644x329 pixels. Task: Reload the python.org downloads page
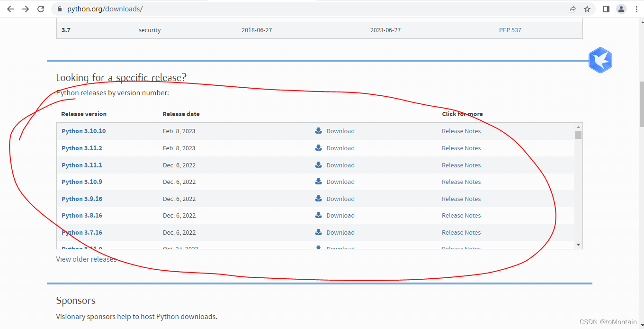pos(41,9)
